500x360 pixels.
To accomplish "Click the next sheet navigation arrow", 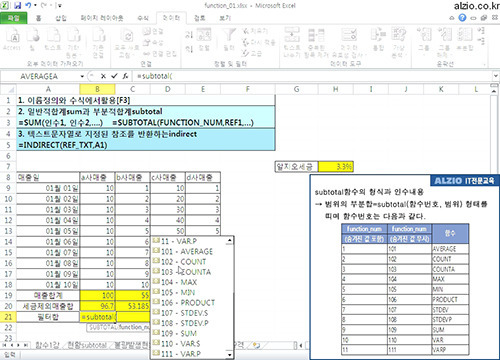I will (x=19, y=345).
